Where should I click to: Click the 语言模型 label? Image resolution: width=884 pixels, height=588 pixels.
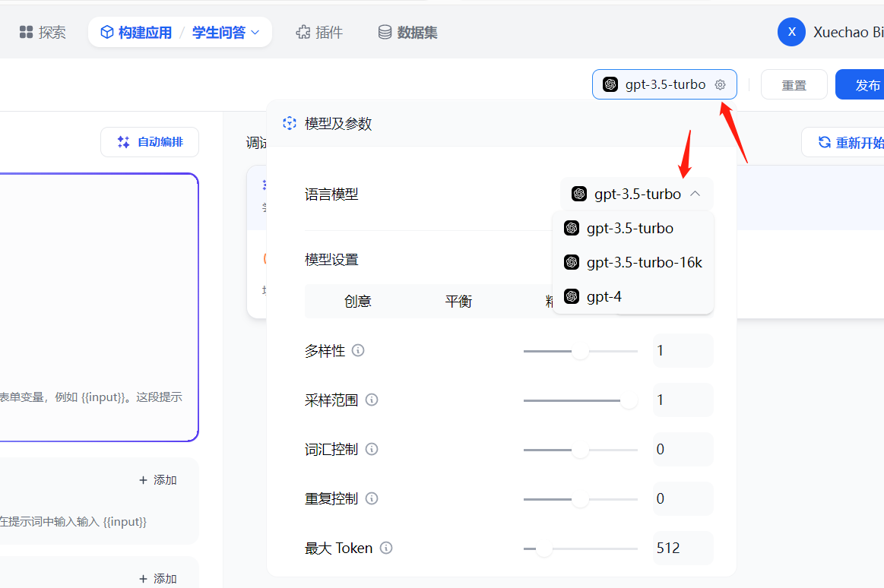(x=331, y=194)
